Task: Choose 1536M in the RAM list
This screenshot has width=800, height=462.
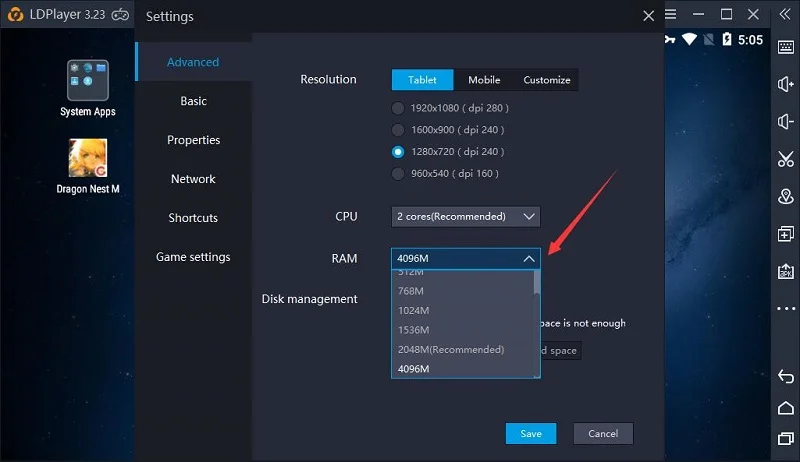Action: [x=462, y=330]
